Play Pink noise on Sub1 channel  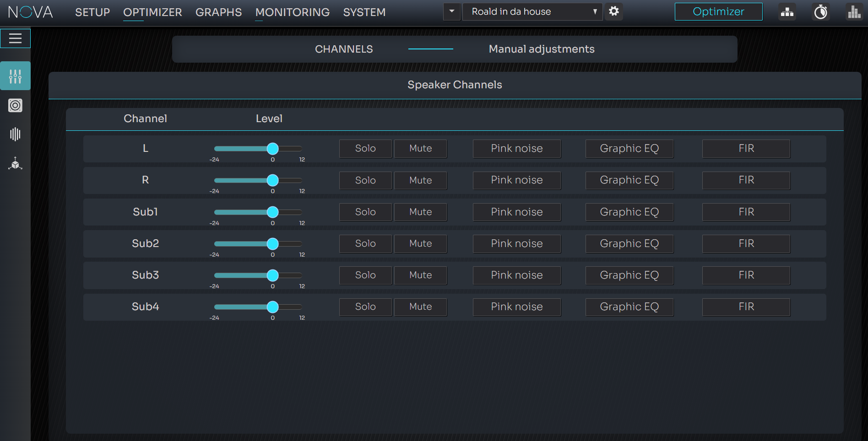click(517, 212)
